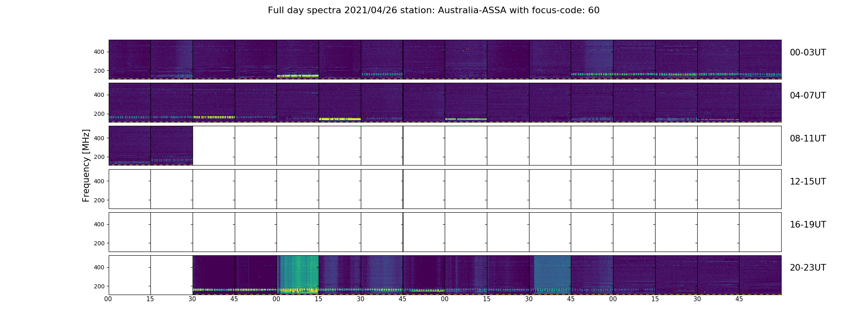Viewport: 868px width, 331px height.
Task: Click the 200 tick label of the 16-19UT row
Action: [x=99, y=243]
